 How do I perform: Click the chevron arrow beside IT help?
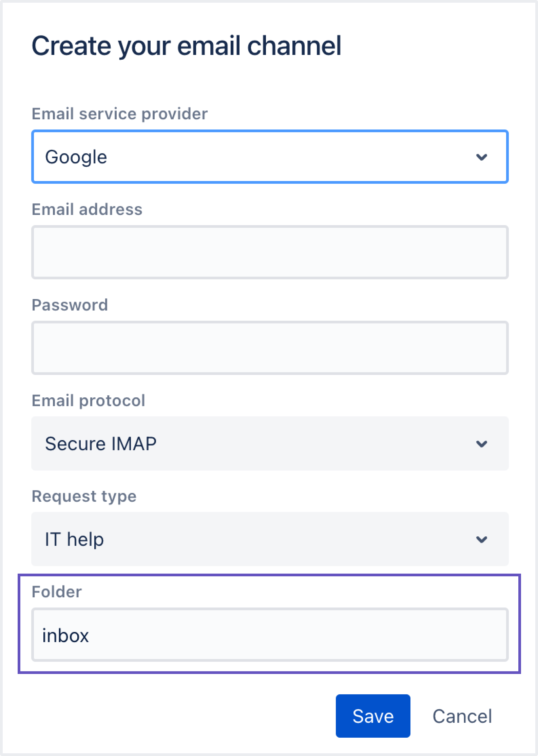point(481,539)
